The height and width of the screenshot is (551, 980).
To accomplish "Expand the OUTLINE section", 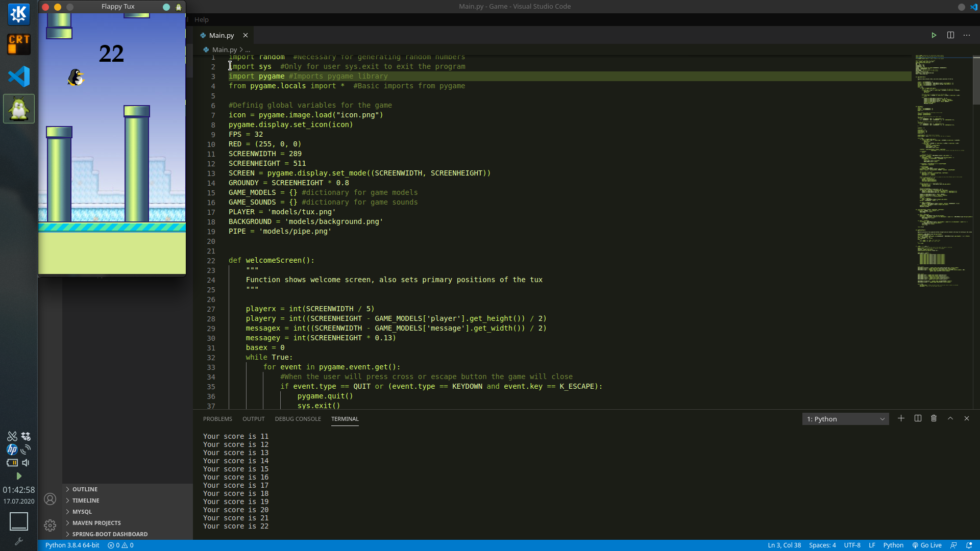I will point(85,489).
